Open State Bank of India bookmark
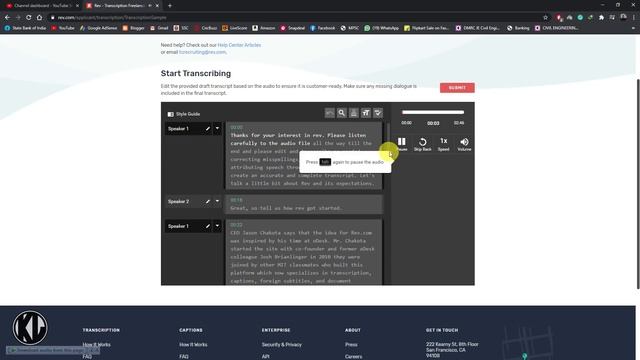640x360 pixels. 25,28
